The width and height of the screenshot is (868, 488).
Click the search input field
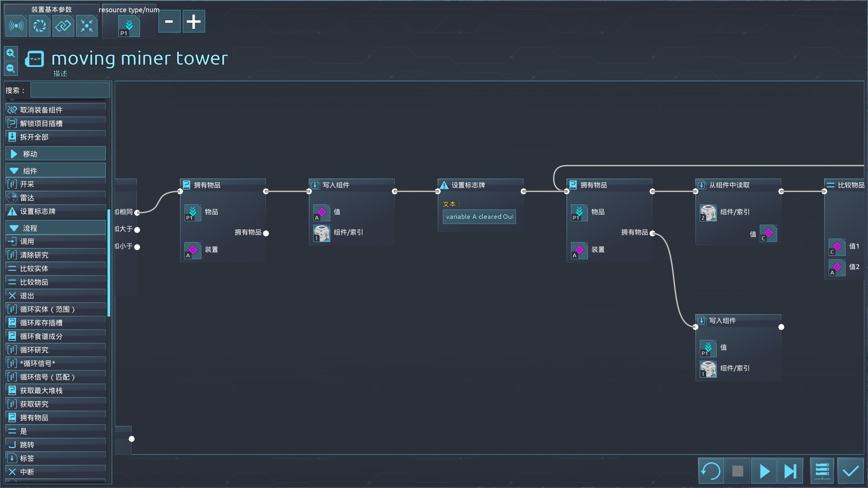[70, 90]
